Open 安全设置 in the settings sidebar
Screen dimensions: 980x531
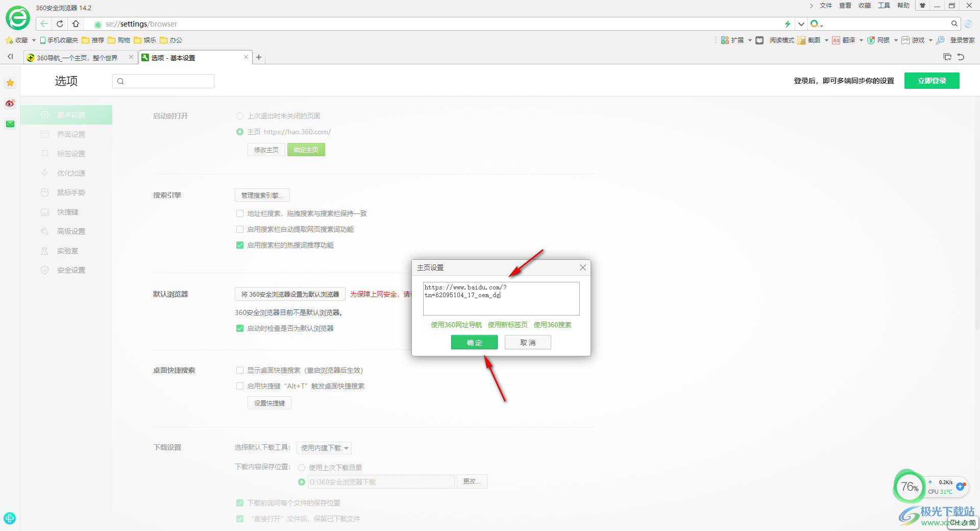[66, 270]
